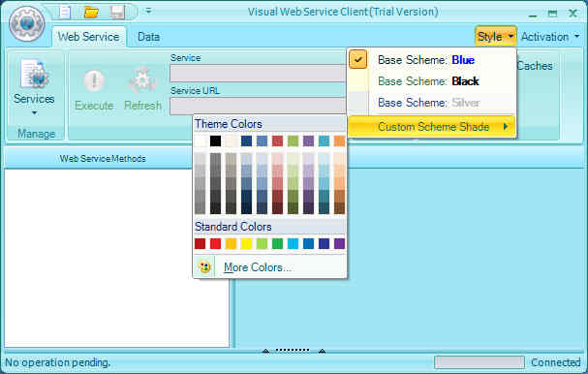The height and width of the screenshot is (374, 588).
Task: Click the save disk icon in toolbar
Action: pyautogui.click(x=117, y=13)
